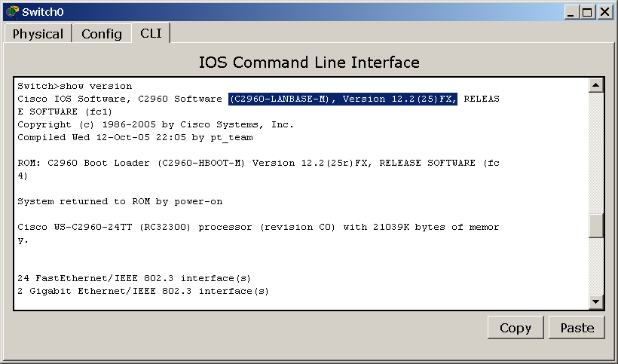Click the 'IOS Command Line Interface' heading
This screenshot has height=364, width=618.
(309, 63)
